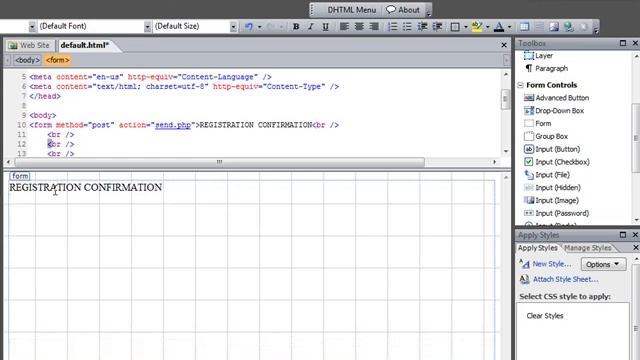This screenshot has height=360, width=640.
Task: Click the Borders icon
Action: click(455, 27)
